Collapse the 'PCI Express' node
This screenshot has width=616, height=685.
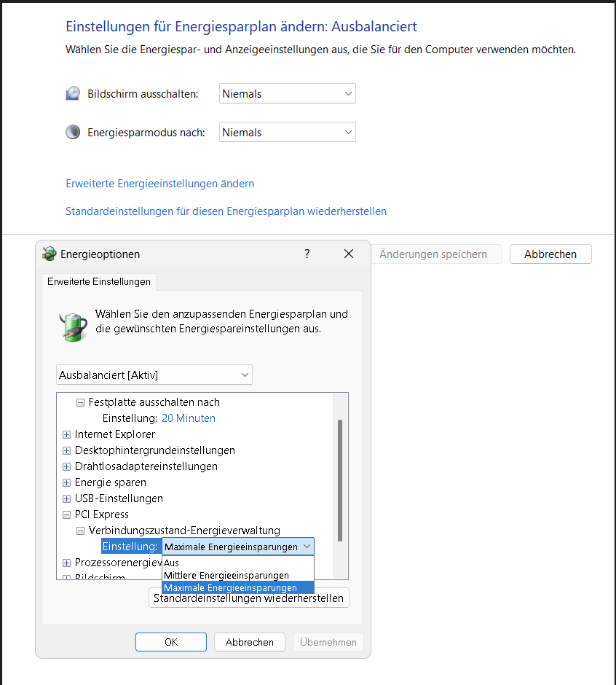[x=66, y=514]
